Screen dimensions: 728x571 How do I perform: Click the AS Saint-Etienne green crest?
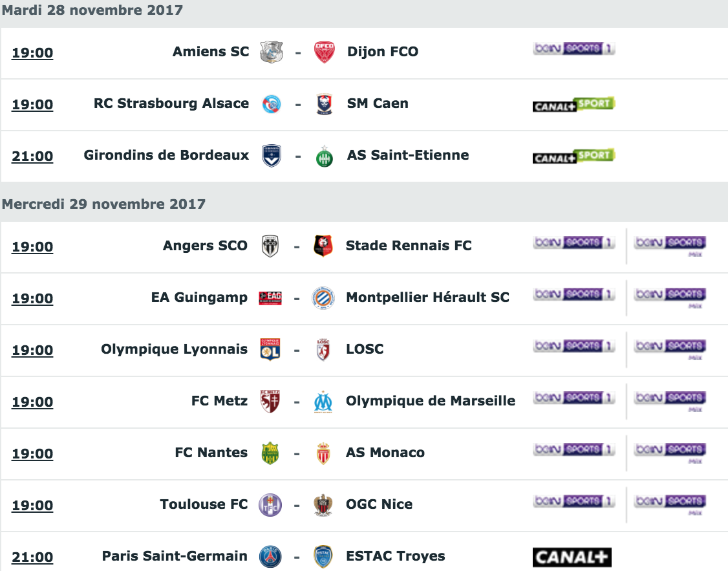coord(324,156)
